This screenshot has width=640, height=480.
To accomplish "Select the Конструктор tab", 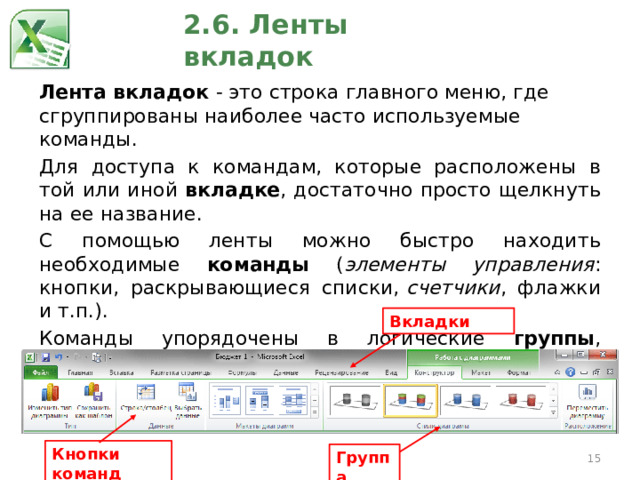I will (434, 372).
